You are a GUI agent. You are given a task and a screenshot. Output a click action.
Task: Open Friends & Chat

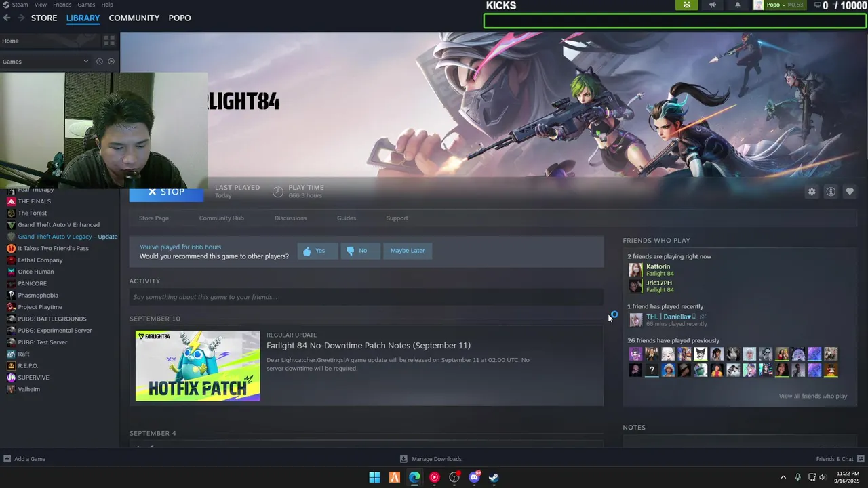tap(840, 459)
